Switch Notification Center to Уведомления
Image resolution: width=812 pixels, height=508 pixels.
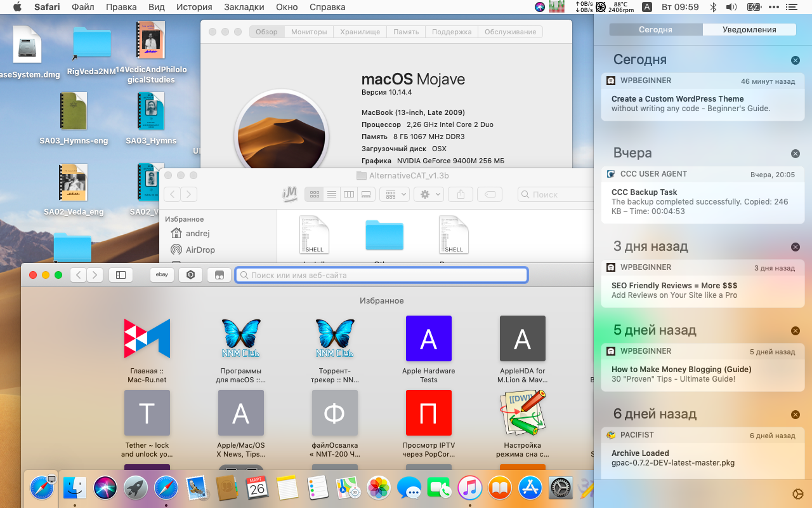point(749,30)
